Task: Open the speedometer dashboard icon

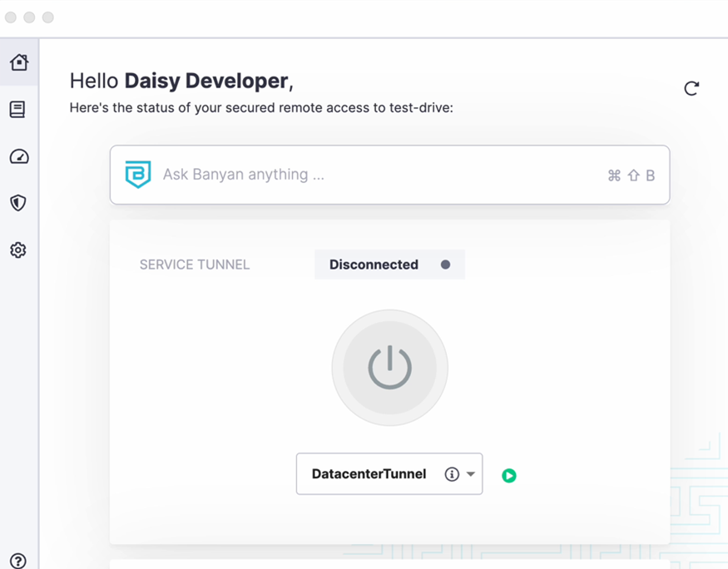Action: [19, 157]
